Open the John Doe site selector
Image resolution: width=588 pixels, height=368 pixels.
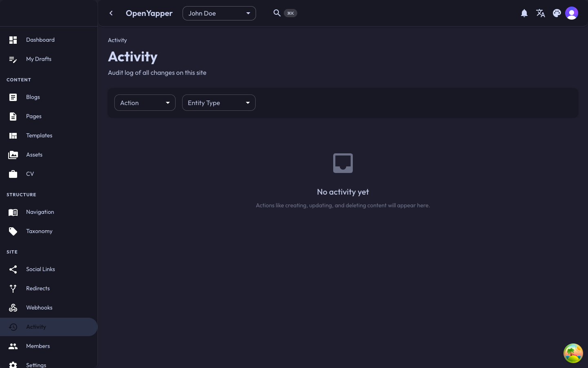tap(219, 13)
